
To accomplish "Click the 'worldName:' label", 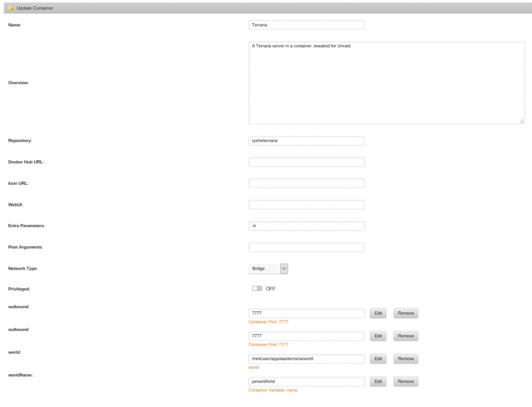I will [x=20, y=375].
